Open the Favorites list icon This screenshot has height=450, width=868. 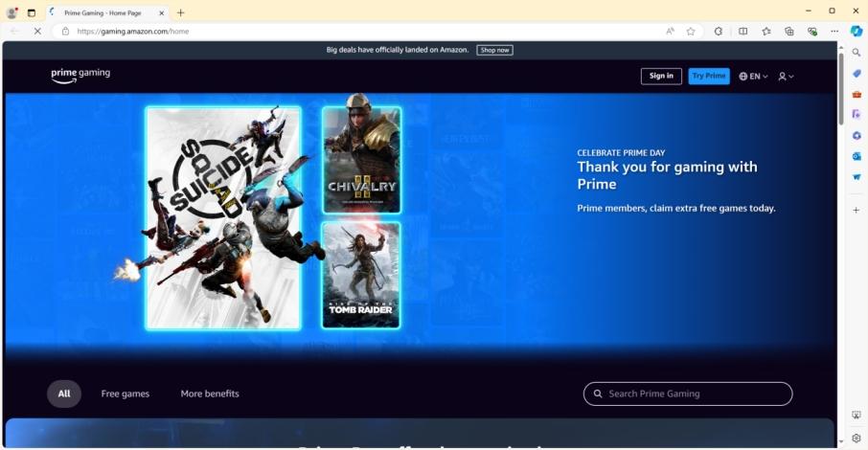[765, 31]
